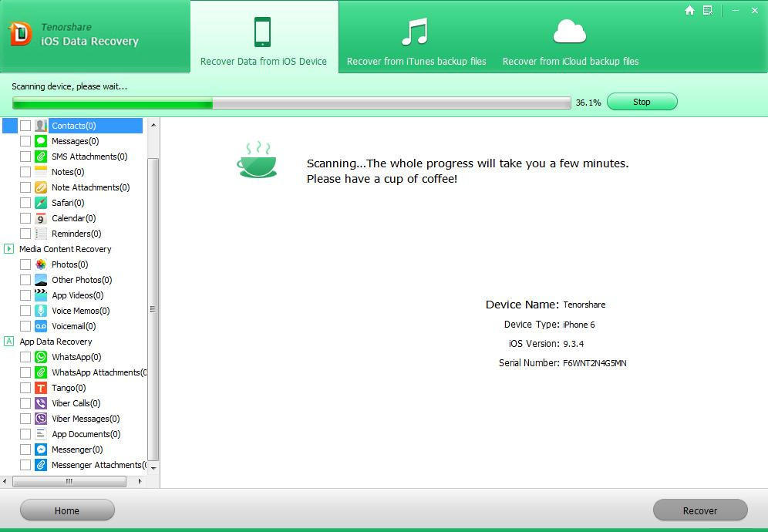Open Recover from iCloud backup files tab
768x532 pixels.
570,41
